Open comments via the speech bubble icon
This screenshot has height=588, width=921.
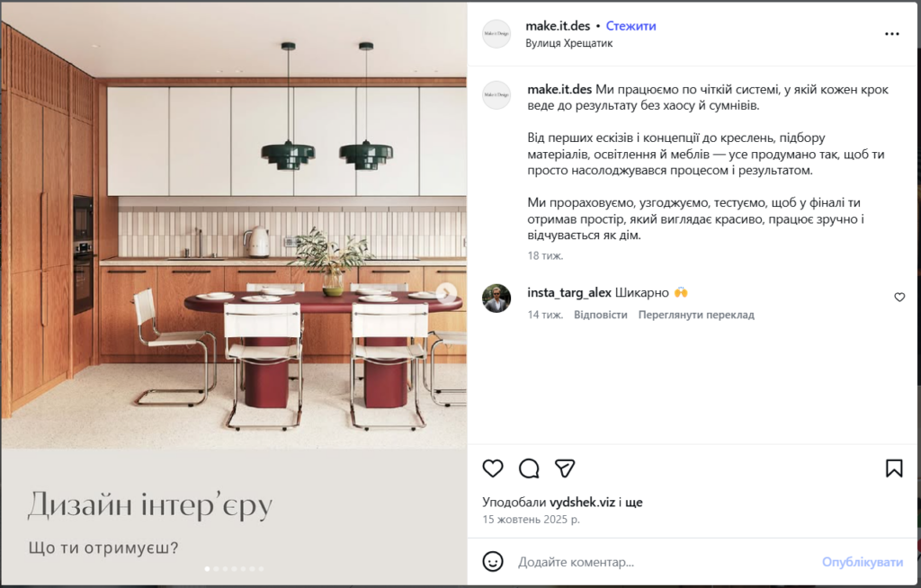pyautogui.click(x=529, y=468)
